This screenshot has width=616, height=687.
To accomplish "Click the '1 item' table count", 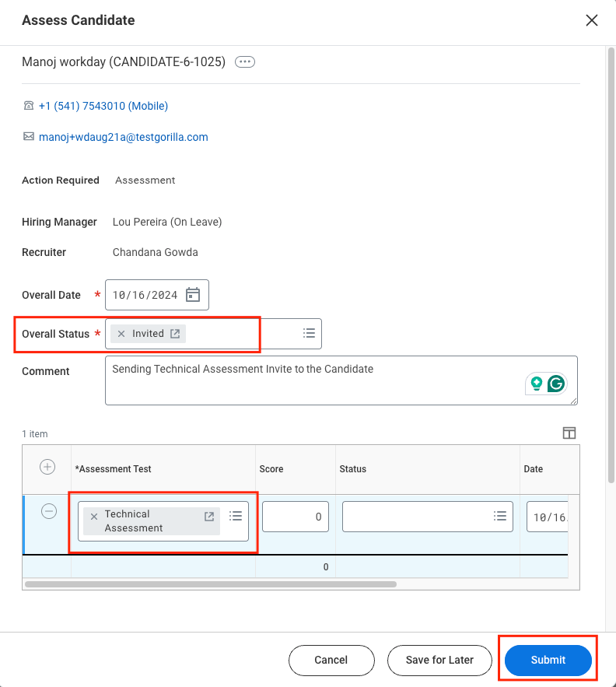I will (35, 434).
